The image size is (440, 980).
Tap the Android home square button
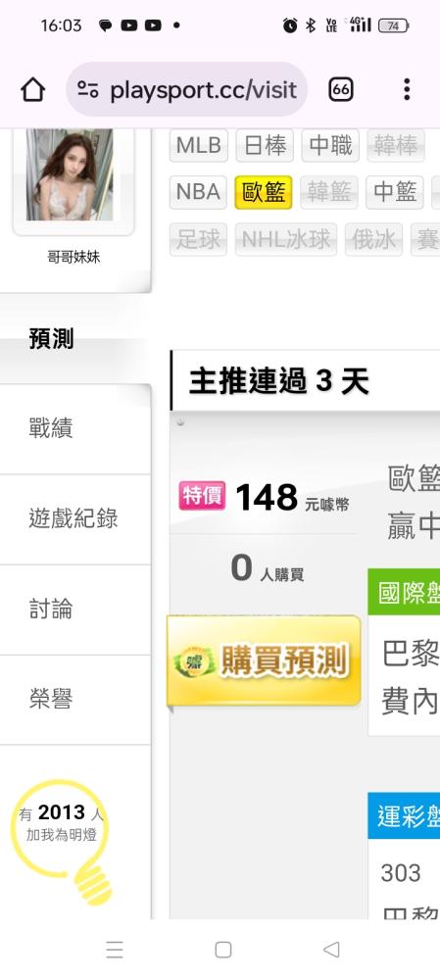coord(223,950)
